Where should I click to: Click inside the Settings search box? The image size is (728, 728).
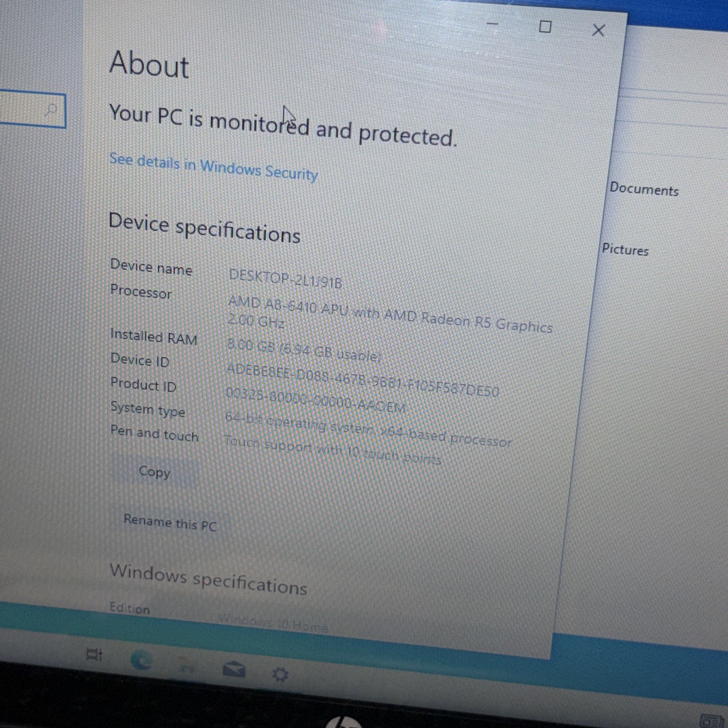click(x=32, y=109)
